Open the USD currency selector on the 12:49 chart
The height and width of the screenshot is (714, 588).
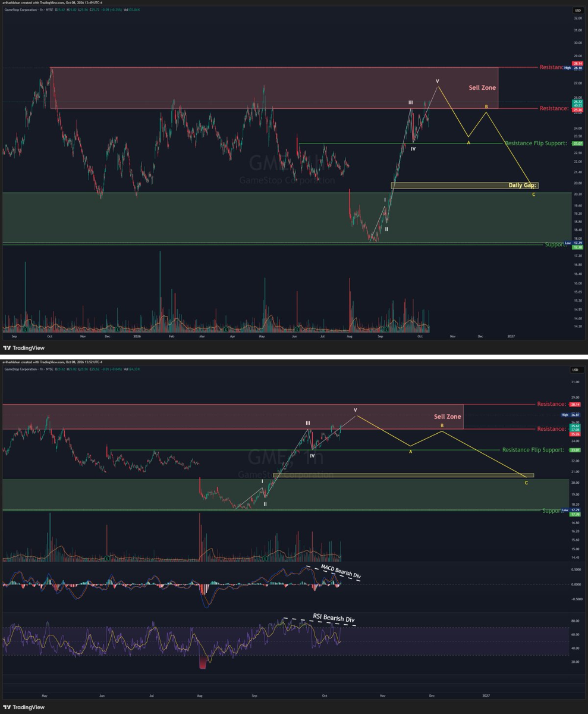[x=577, y=11]
